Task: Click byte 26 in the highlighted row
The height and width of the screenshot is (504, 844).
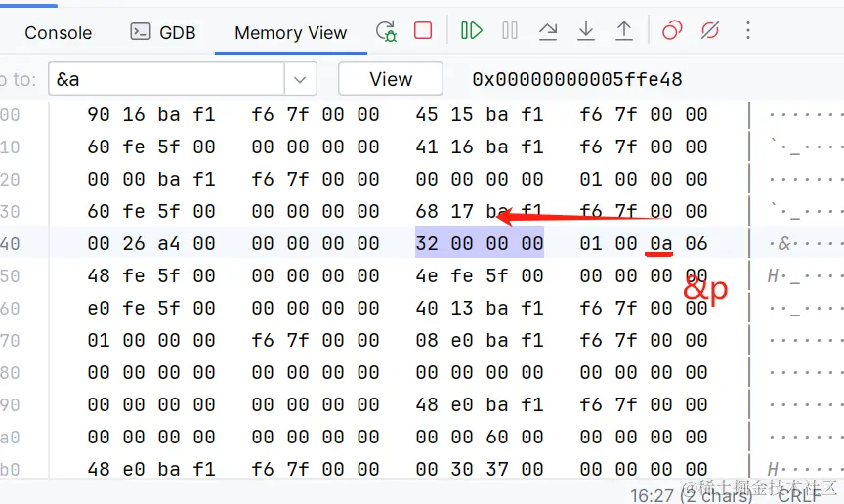Action: (x=134, y=243)
